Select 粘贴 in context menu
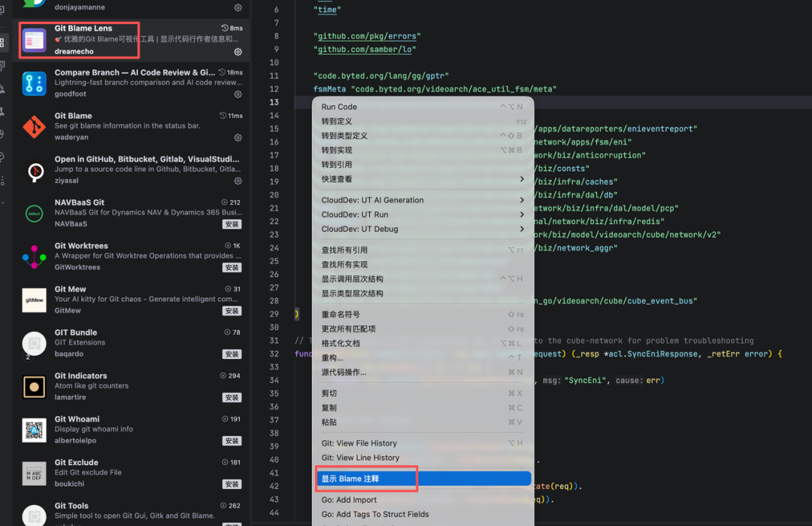 pos(423,422)
